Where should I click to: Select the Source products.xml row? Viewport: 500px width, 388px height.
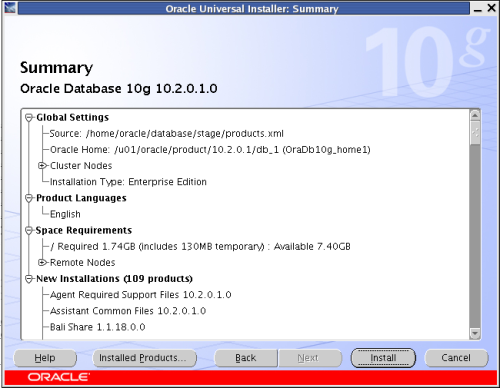[167, 134]
